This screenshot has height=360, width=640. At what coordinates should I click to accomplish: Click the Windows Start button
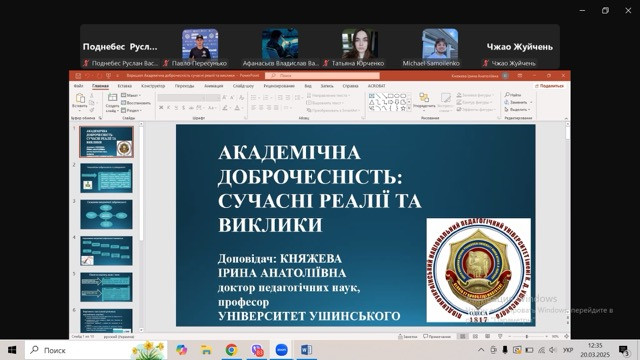pyautogui.click(x=12, y=350)
